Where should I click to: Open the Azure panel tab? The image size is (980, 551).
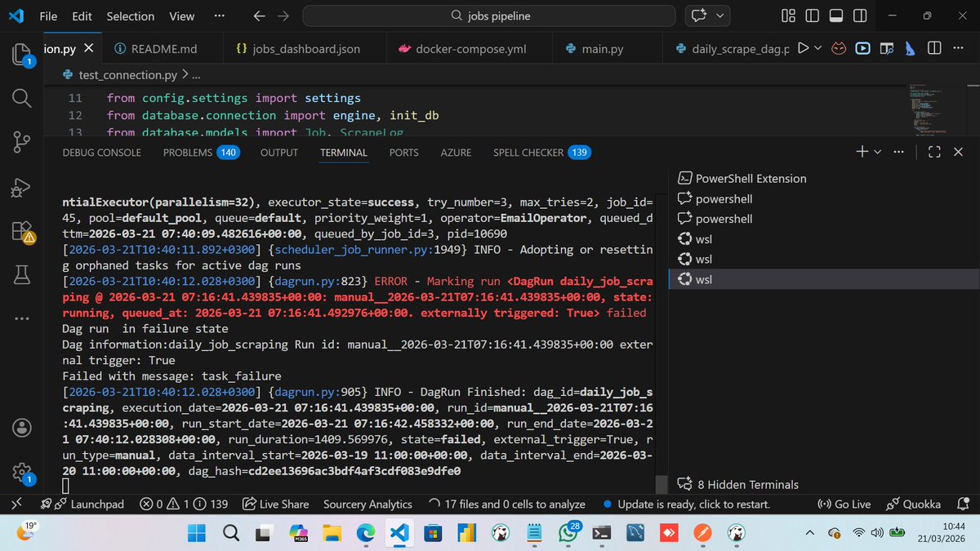[456, 152]
